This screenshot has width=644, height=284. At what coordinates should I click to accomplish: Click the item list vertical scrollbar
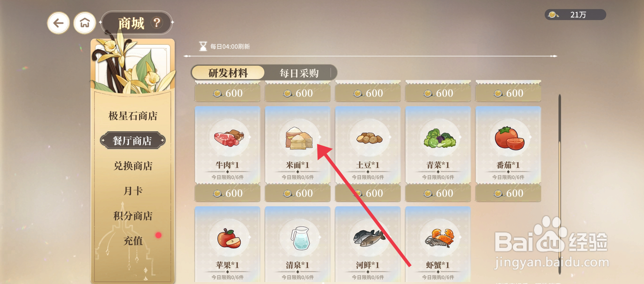(560, 184)
